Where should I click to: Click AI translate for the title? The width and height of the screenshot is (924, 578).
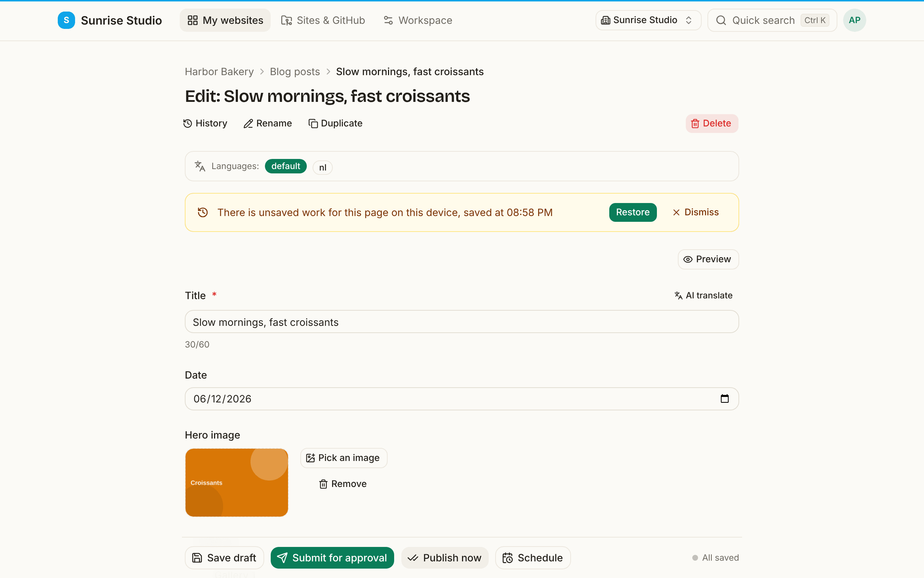pos(703,296)
